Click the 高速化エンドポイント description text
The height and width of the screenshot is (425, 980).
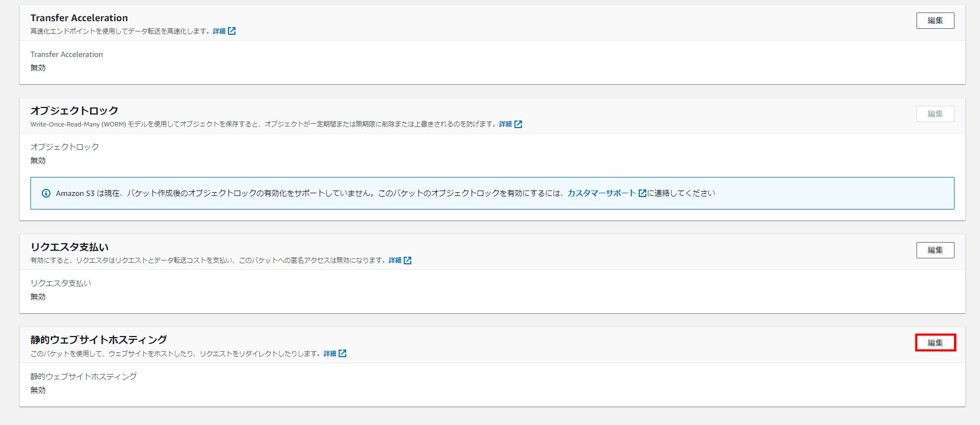pyautogui.click(x=120, y=31)
